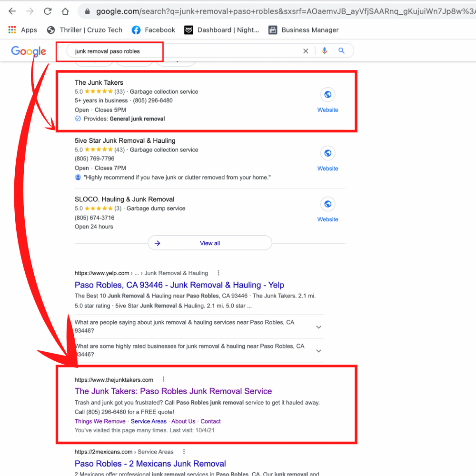Click phone number (805) 674-3716
This screenshot has width=476, height=476.
click(x=95, y=218)
